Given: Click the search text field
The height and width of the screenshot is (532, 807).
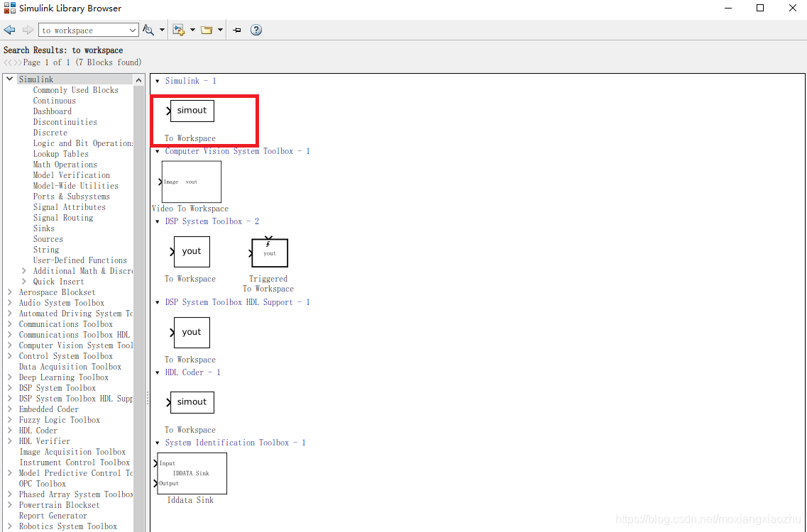Looking at the screenshot, I should (83, 31).
